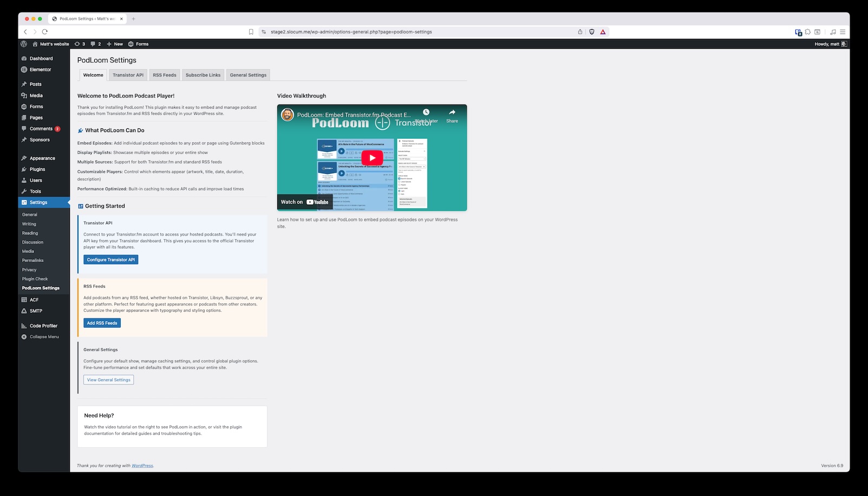Viewport: 868px width, 496px height.
Task: Open the Elementor sidebar icon
Action: pos(24,69)
